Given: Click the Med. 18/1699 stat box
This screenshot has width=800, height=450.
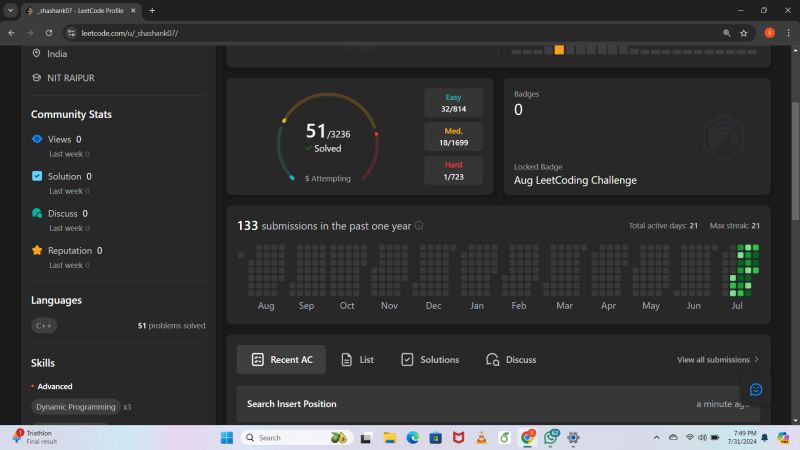Looking at the screenshot, I should [x=453, y=137].
